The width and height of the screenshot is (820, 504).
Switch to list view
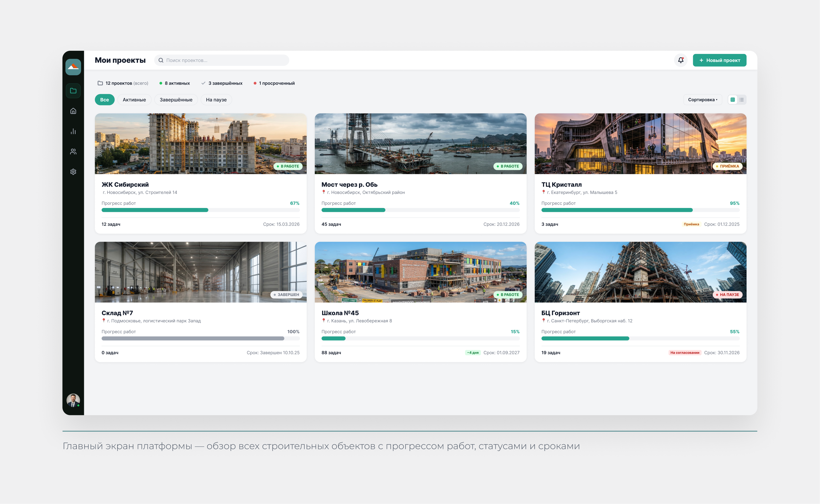click(x=741, y=100)
